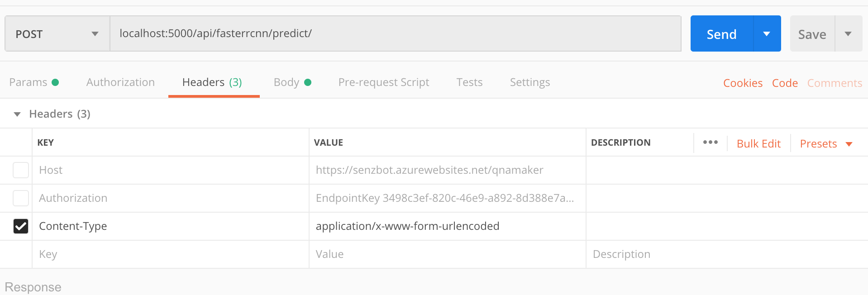
Task: Enable the Authorization header checkbox
Action: tap(21, 198)
